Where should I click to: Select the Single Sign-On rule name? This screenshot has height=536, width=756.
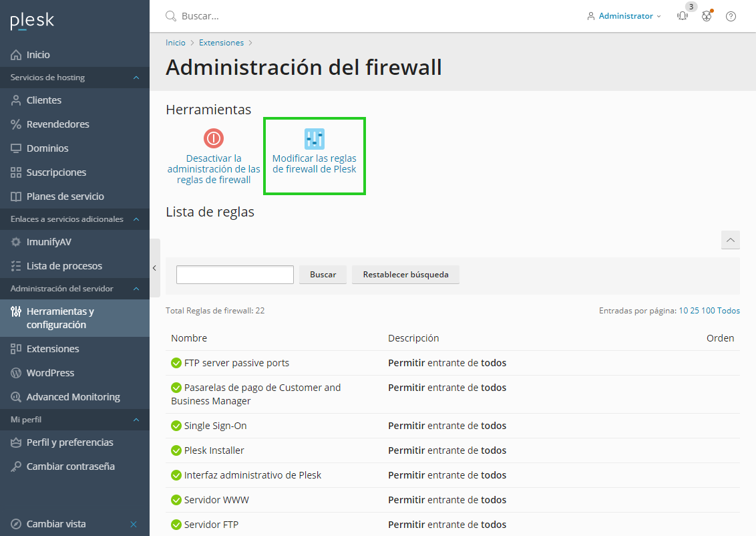click(x=216, y=426)
